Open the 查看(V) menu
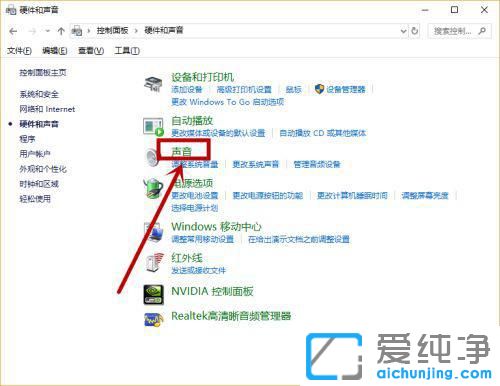The width and height of the screenshot is (500, 386). tap(91, 51)
